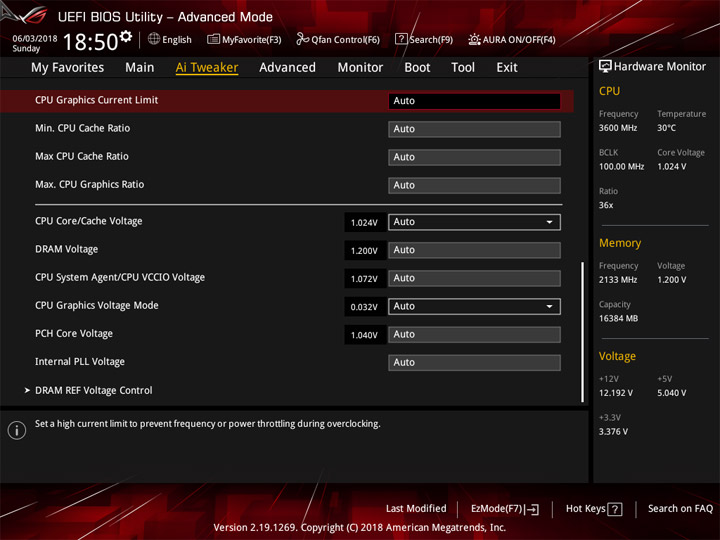Click the Hardware Monitor screen icon
Screen dimensions: 720x540
pos(605,67)
